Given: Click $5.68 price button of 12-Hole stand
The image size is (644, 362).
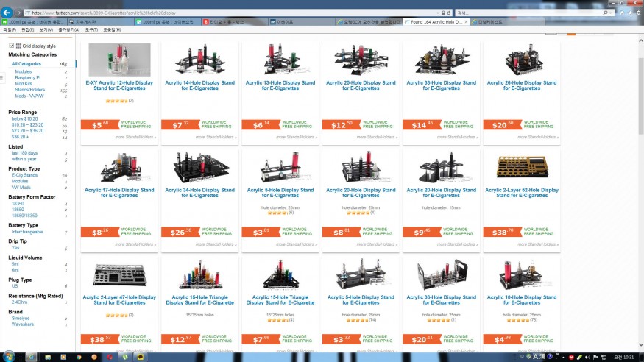Looking at the screenshot, I should (x=101, y=124).
